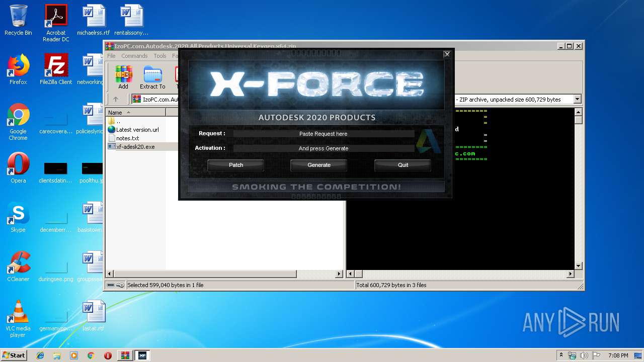
Task: Click left arrow of file list horizontal scrollbar
Action: [110, 274]
